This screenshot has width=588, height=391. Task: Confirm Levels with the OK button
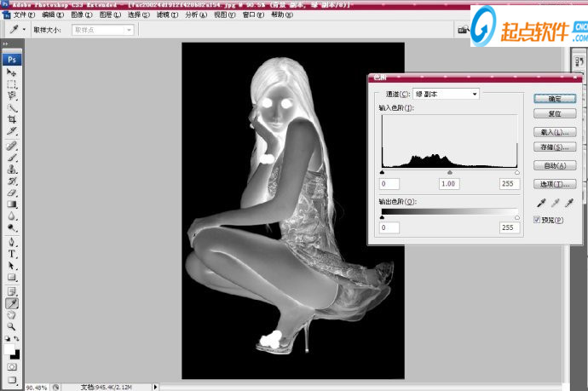(x=555, y=99)
